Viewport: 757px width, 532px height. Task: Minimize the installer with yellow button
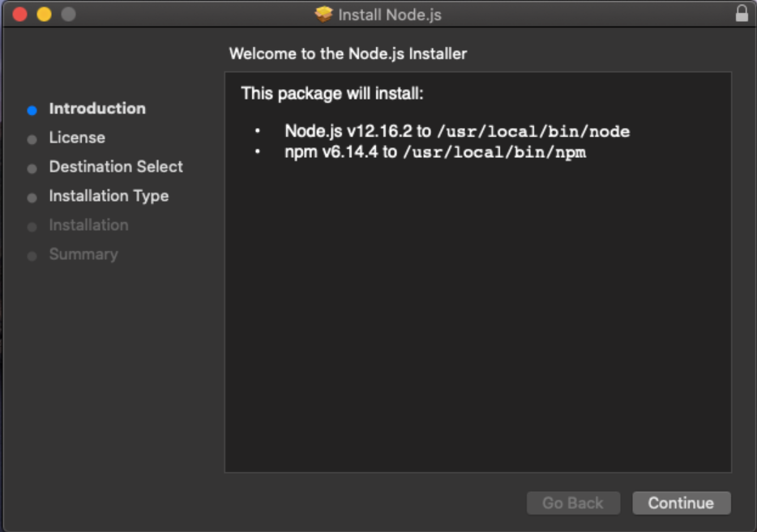coord(44,15)
